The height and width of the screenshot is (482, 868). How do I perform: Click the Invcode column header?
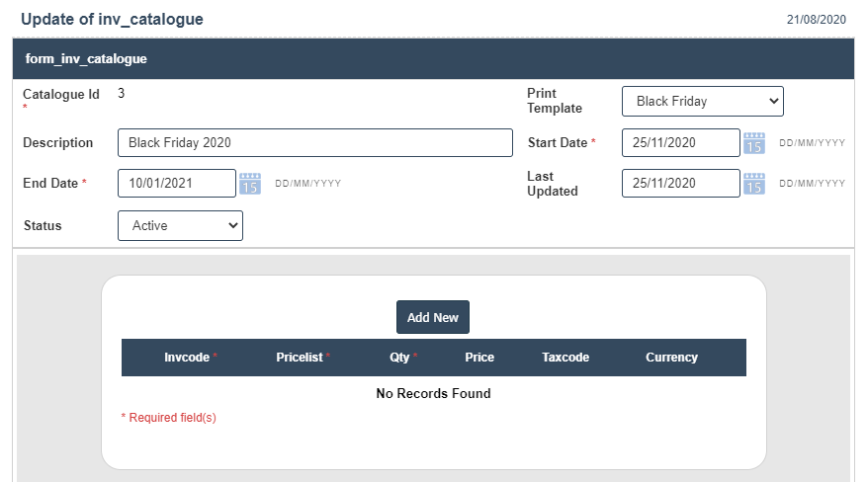[187, 358]
